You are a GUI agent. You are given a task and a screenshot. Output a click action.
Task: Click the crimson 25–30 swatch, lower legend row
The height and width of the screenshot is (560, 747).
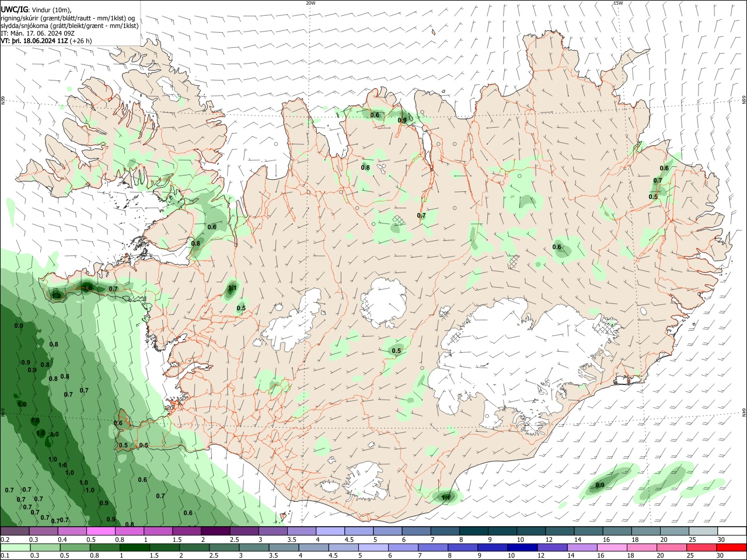point(702,548)
